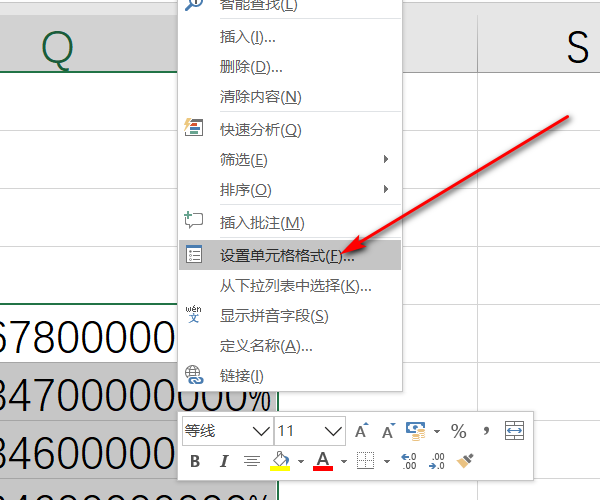Select 显示拼音字段(S) menu item

coord(290,316)
